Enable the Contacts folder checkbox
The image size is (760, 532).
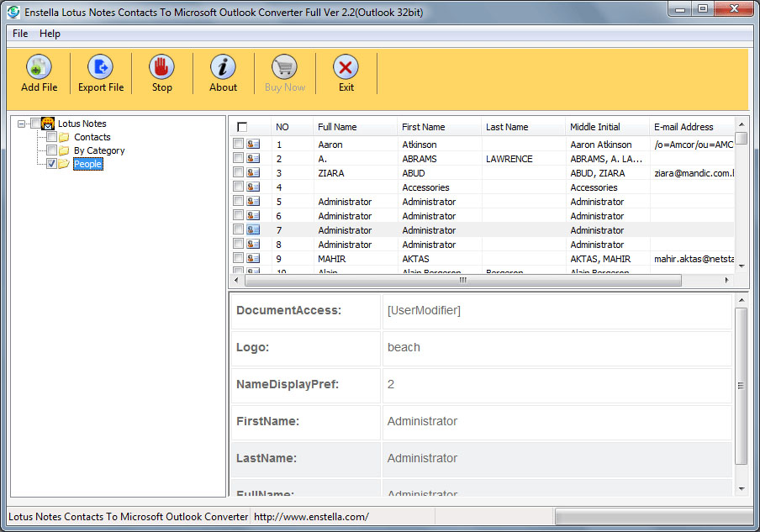tap(52, 137)
